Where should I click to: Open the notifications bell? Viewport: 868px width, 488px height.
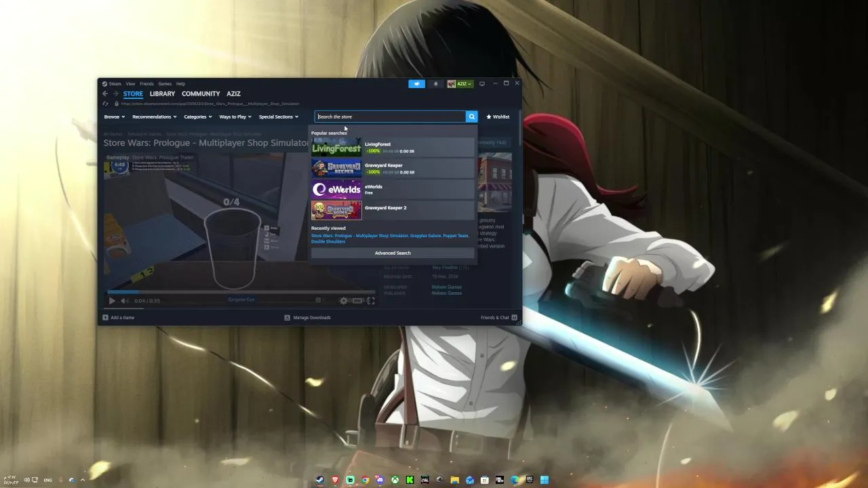(435, 84)
